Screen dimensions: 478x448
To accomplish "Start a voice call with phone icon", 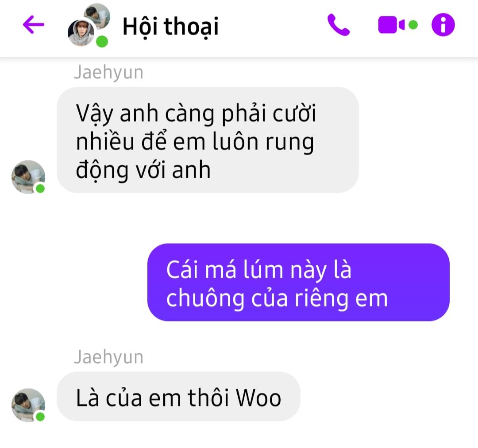I will pyautogui.click(x=339, y=25).
